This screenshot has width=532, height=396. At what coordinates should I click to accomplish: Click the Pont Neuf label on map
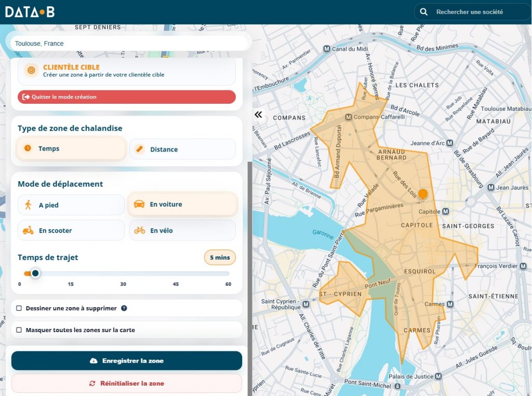tap(378, 284)
